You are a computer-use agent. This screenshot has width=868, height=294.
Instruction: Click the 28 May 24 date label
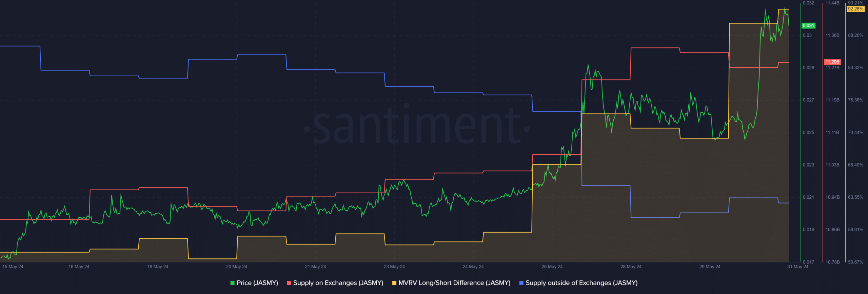[631, 267]
